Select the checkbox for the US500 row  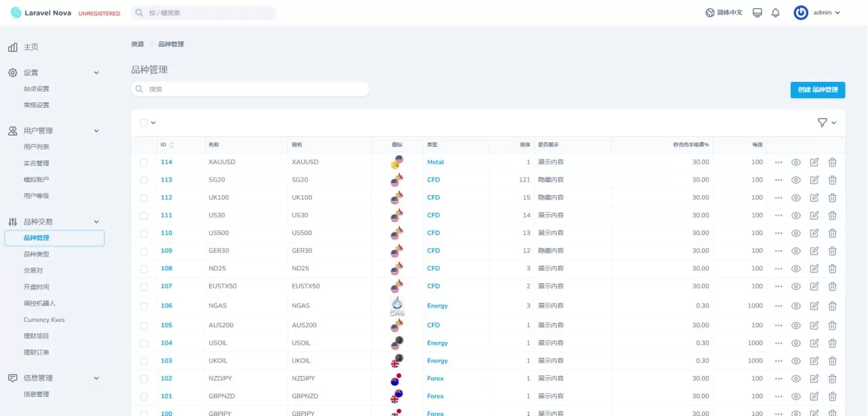tap(144, 233)
